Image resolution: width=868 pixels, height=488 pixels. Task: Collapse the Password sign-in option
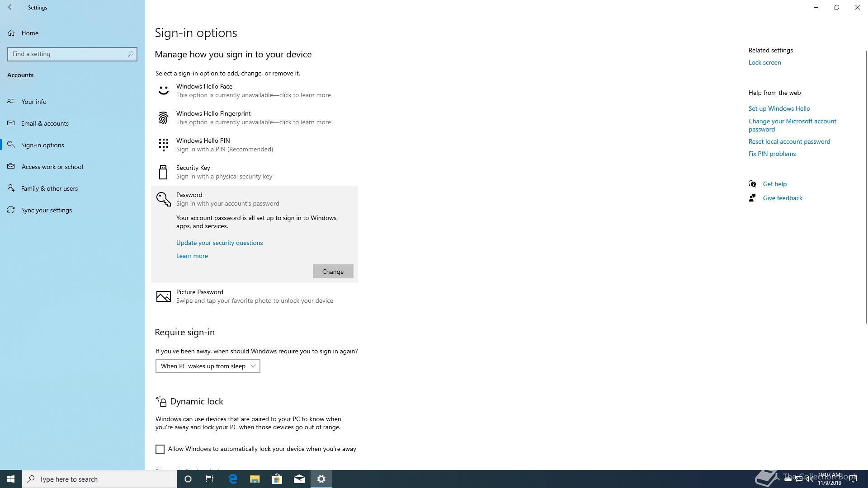pos(228,199)
